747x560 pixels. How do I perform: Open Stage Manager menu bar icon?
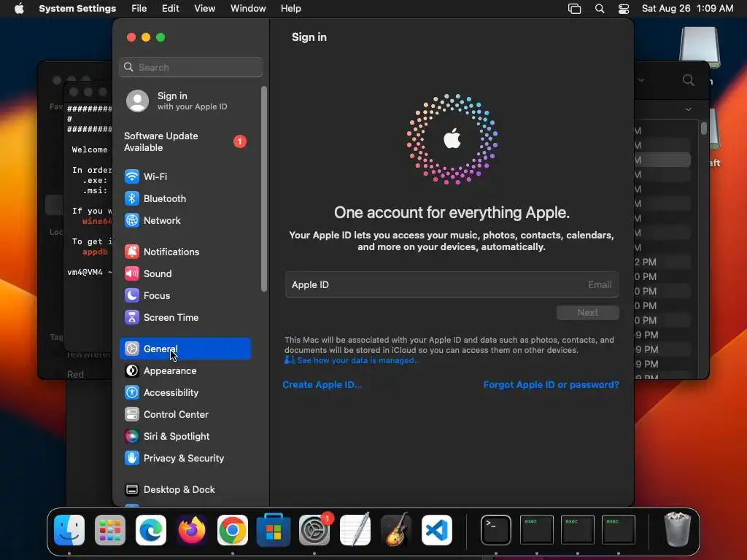(x=575, y=9)
